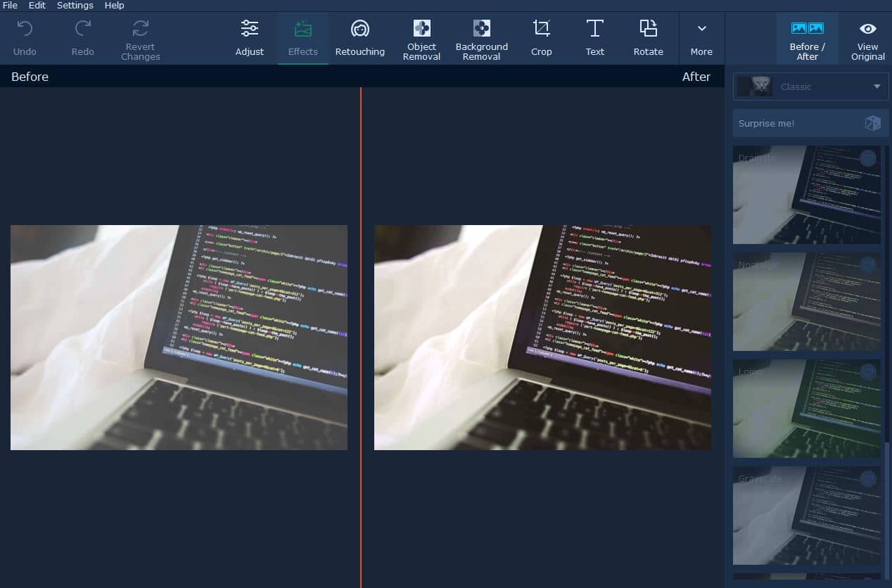The width and height of the screenshot is (892, 588).
Task: Open the Retouching tool
Action: coord(359,38)
